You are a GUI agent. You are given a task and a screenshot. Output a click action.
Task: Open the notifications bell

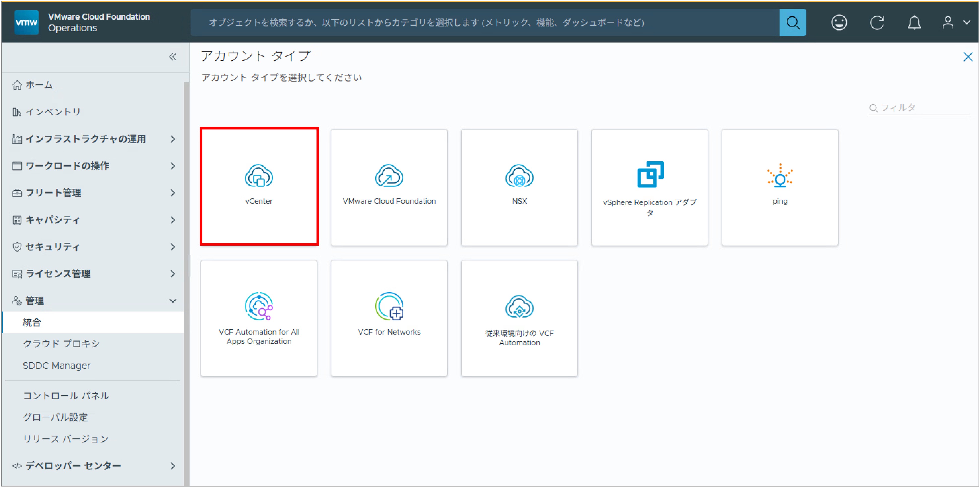click(914, 22)
